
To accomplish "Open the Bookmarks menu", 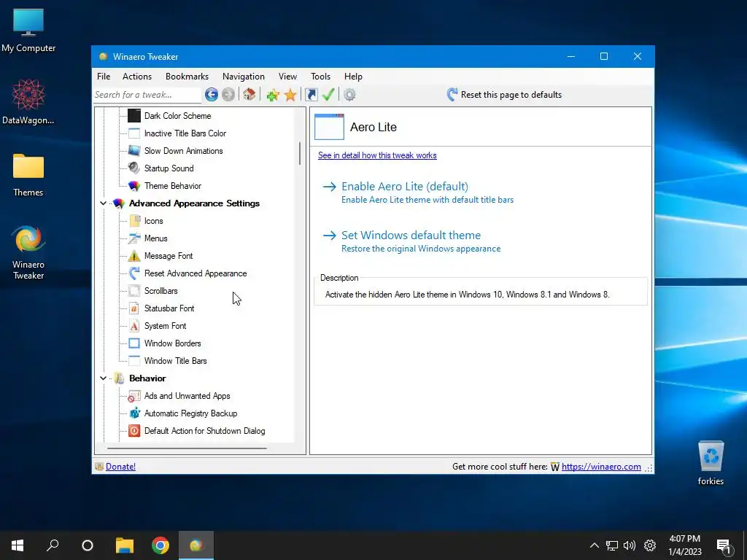I will coord(187,76).
